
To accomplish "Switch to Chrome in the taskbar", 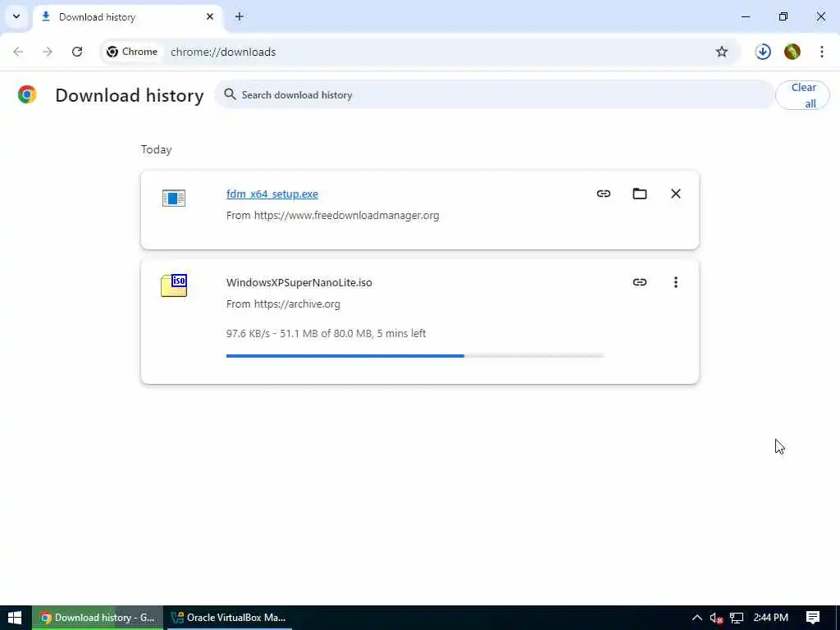I will (x=98, y=618).
